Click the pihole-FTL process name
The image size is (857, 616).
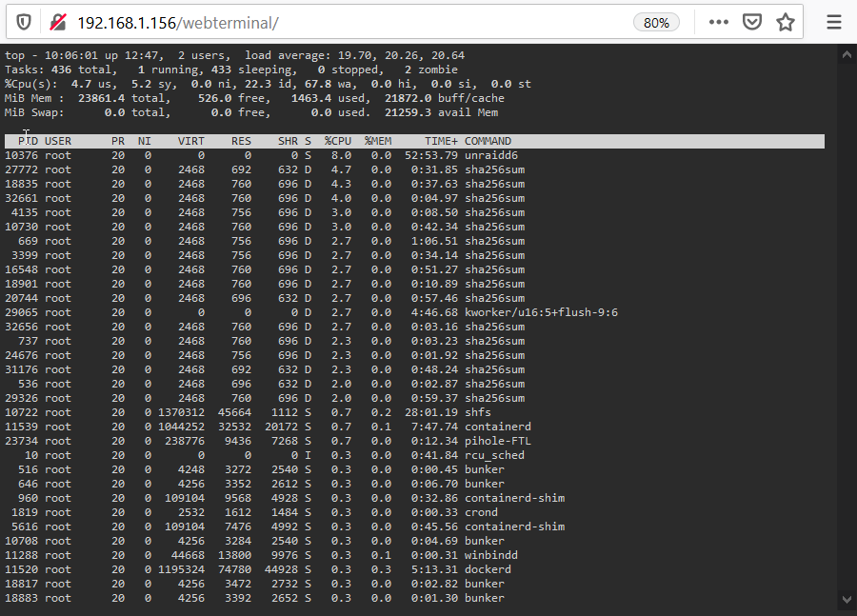[x=497, y=441]
